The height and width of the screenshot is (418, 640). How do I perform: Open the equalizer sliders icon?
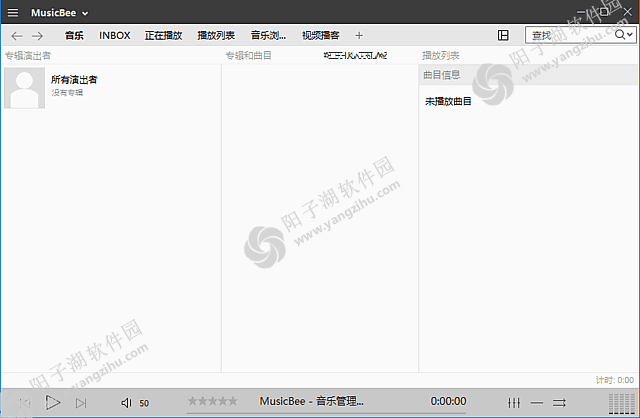514,403
